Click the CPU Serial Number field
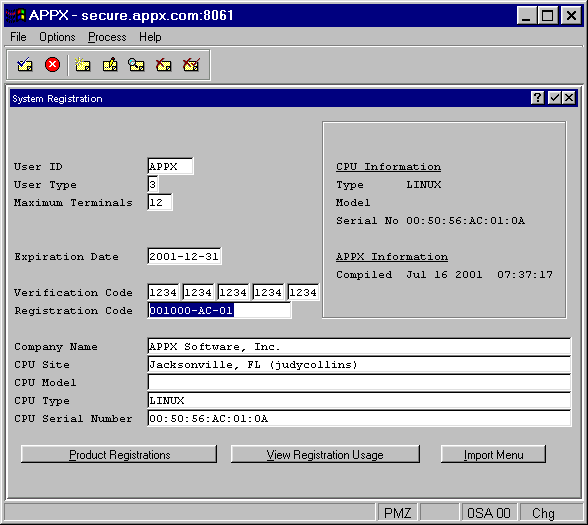This screenshot has width=588, height=525. [359, 418]
